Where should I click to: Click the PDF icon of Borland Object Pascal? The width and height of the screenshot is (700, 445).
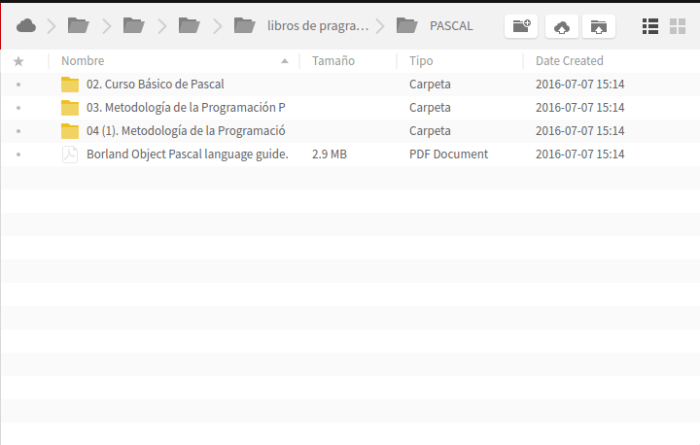tap(69, 154)
